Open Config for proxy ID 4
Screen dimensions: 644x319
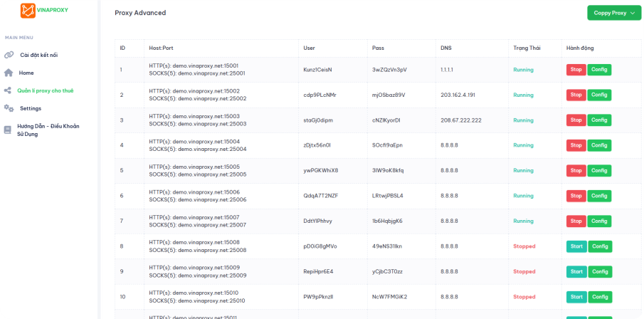click(x=599, y=145)
